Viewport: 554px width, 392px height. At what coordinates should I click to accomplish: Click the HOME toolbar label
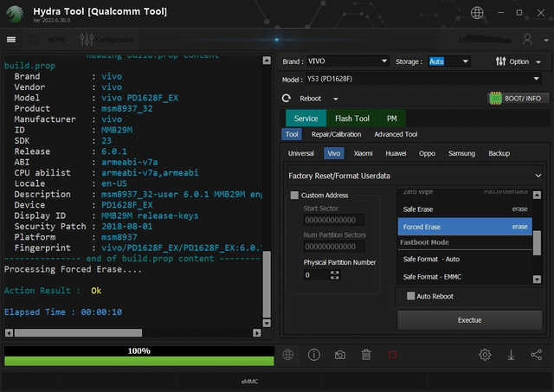56,40
